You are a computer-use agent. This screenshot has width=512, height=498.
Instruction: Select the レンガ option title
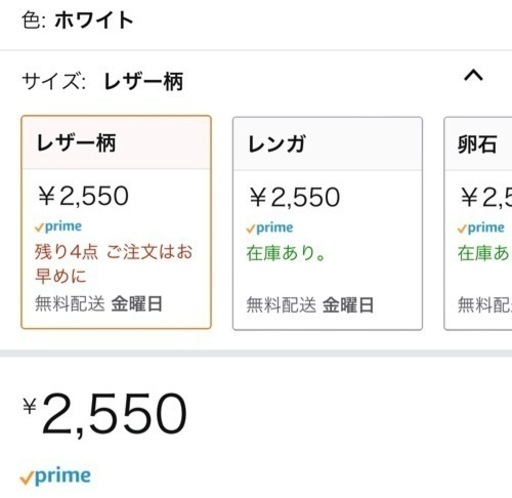(x=276, y=144)
